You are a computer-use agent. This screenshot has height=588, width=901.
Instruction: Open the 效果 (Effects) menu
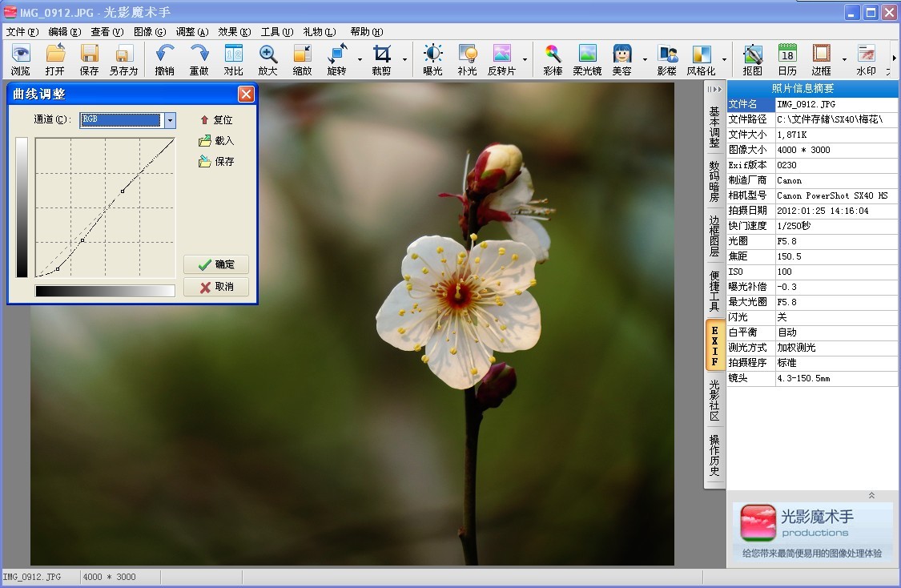[x=234, y=32]
